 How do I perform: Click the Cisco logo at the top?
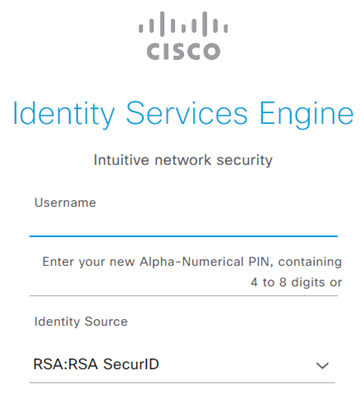click(x=183, y=36)
